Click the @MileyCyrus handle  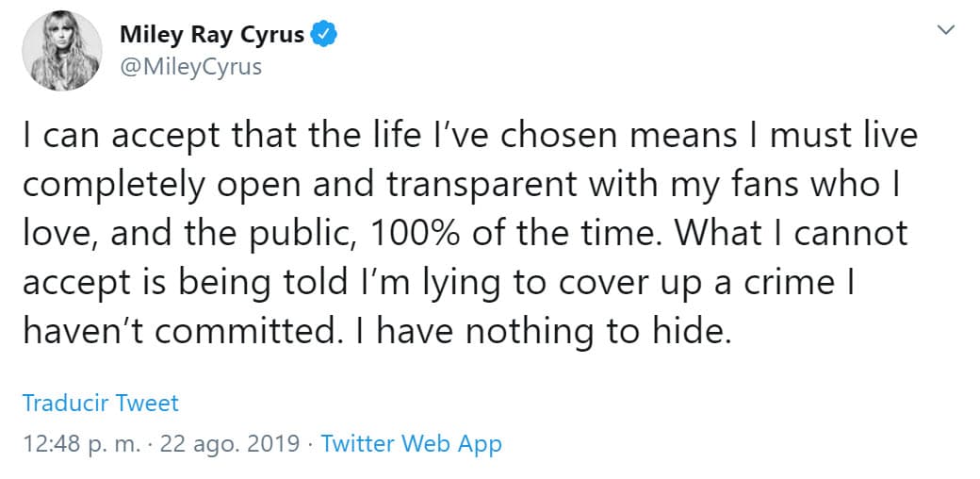[x=190, y=67]
